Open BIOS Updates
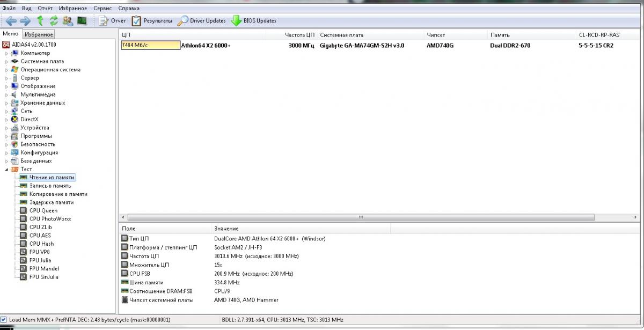 [x=254, y=21]
